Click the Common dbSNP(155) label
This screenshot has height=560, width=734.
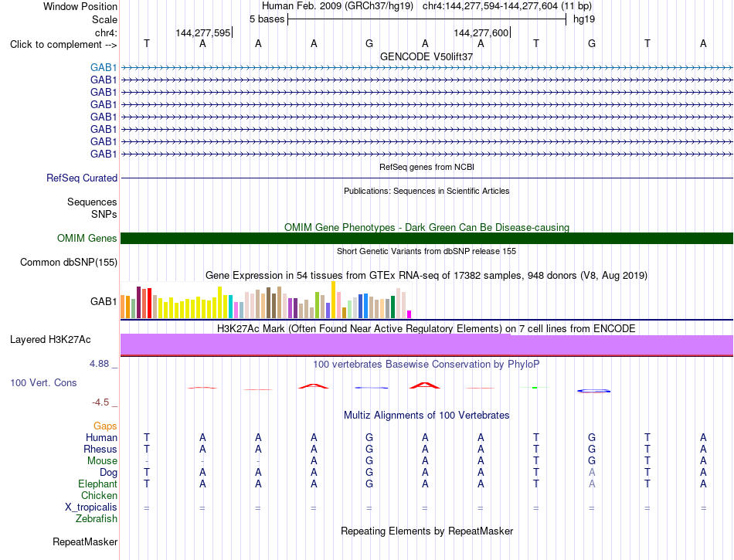(x=69, y=262)
